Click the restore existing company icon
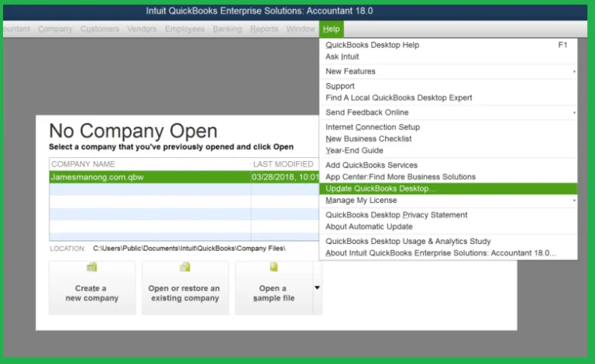 [185, 267]
